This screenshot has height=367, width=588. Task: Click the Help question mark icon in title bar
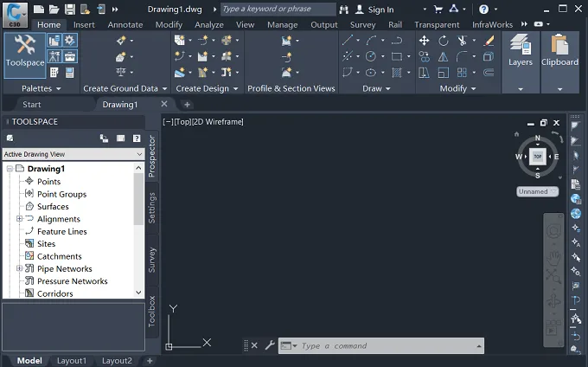tap(483, 10)
